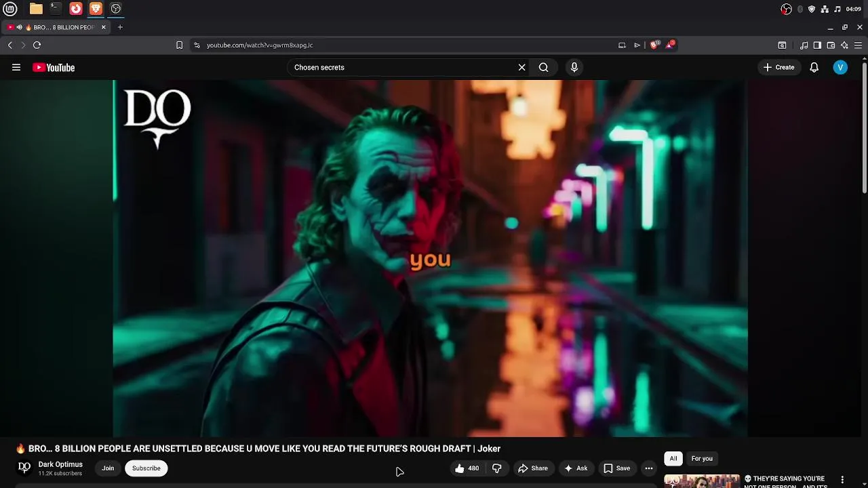Open the Create dropdown
Image resolution: width=868 pixels, height=488 pixels.
(778, 67)
